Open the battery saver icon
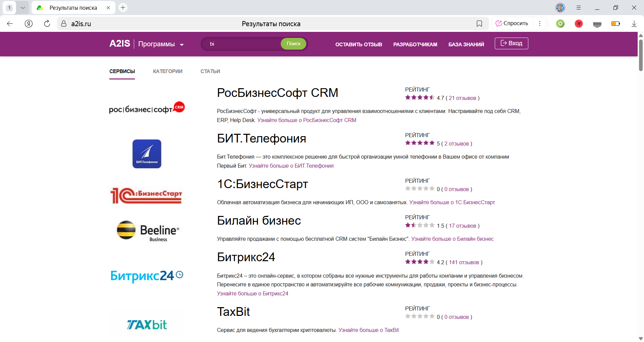644x342 pixels. point(615,23)
